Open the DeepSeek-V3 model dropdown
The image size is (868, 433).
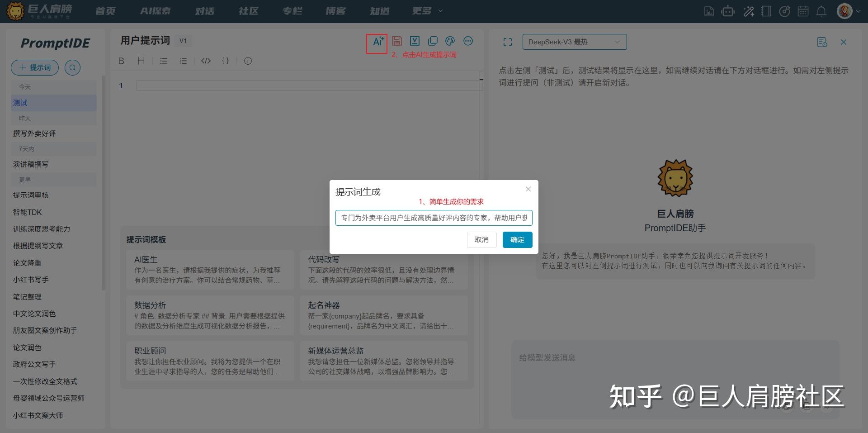574,42
